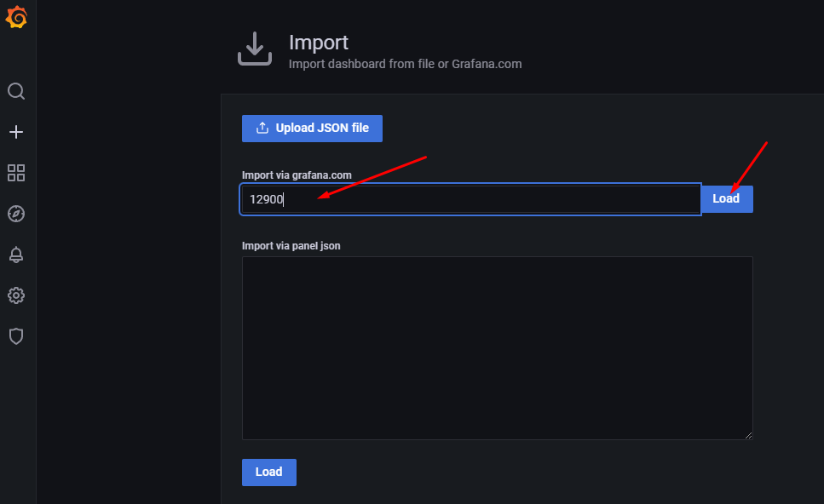Open the Explore compass icon
824x504 pixels.
(x=16, y=214)
